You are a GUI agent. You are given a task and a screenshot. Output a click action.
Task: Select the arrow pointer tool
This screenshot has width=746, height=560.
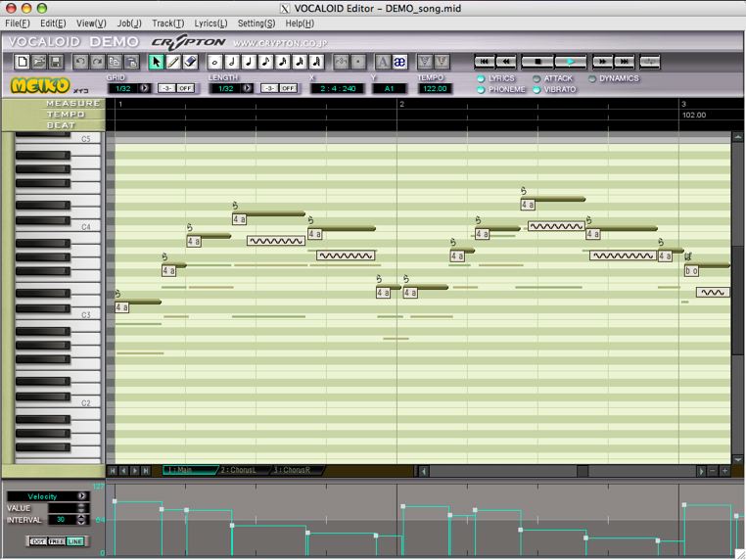coord(157,62)
